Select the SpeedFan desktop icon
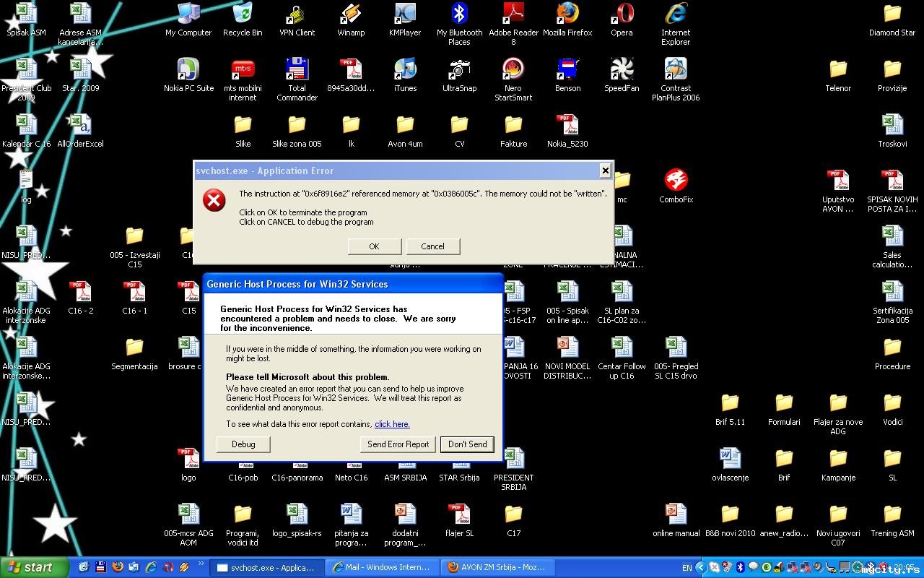 tap(622, 75)
